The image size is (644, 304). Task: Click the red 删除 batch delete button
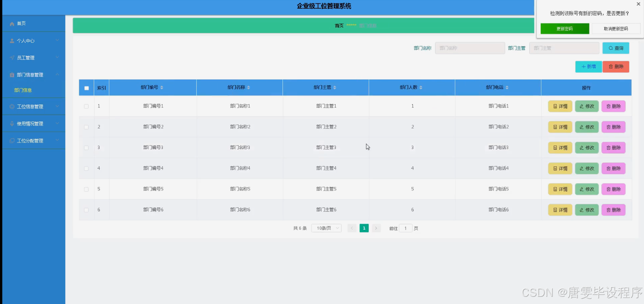coord(616,67)
